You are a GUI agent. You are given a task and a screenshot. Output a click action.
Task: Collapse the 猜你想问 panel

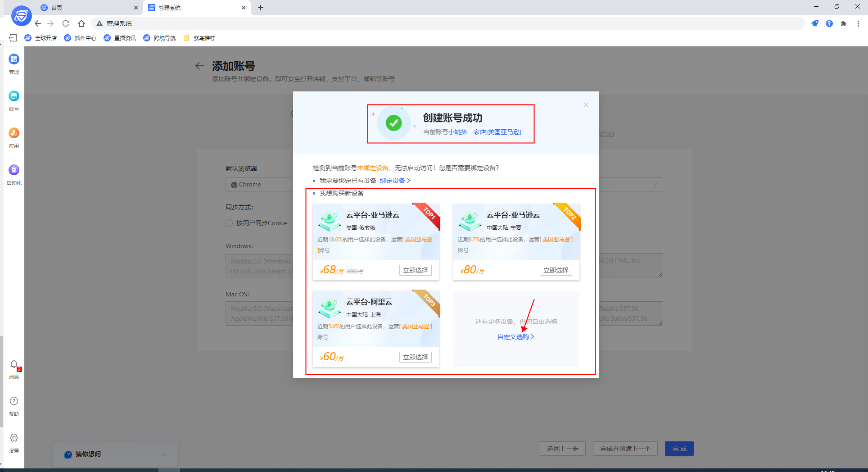click(x=163, y=454)
